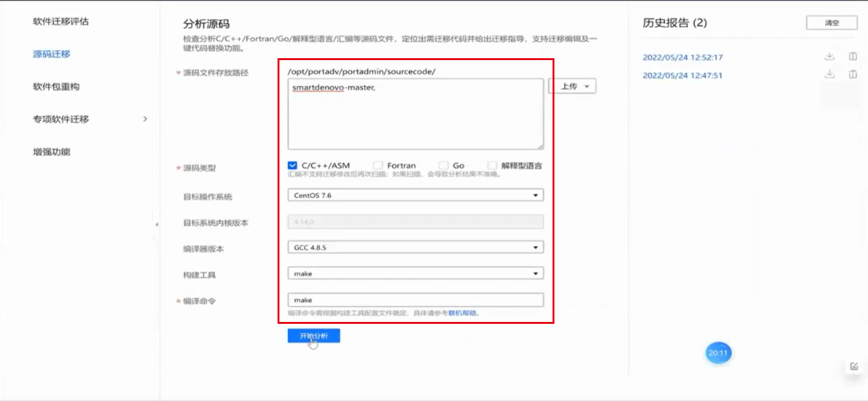Click the 编译命令 make input field
Screen dimensions: 868x401
point(415,300)
